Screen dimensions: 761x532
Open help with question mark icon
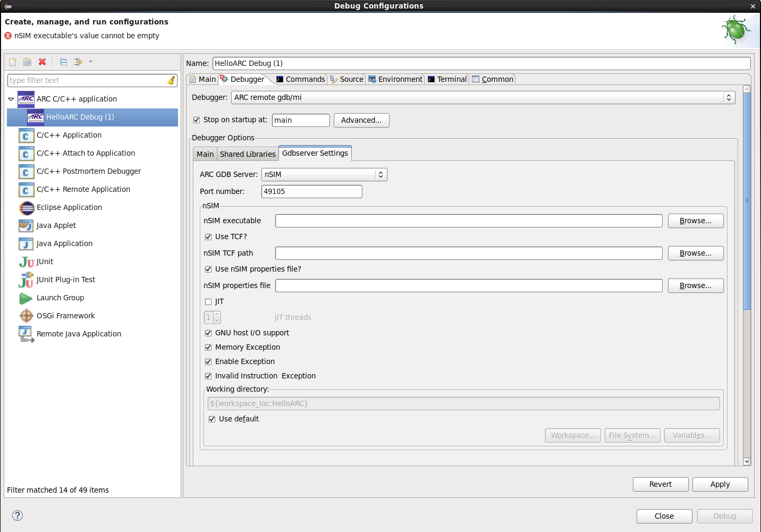pos(18,516)
